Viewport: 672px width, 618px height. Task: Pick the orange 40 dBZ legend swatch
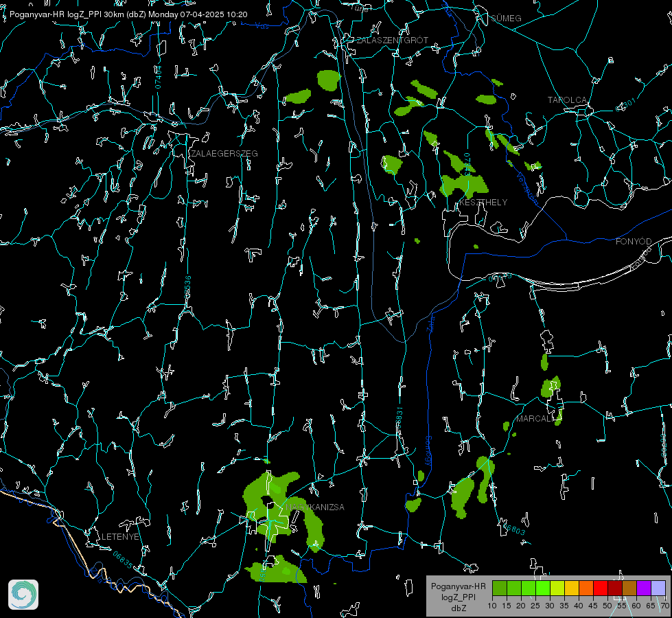click(586, 588)
